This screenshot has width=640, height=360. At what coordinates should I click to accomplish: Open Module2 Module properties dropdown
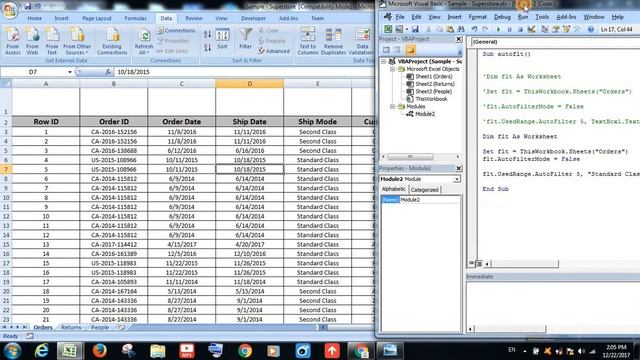coord(457,179)
